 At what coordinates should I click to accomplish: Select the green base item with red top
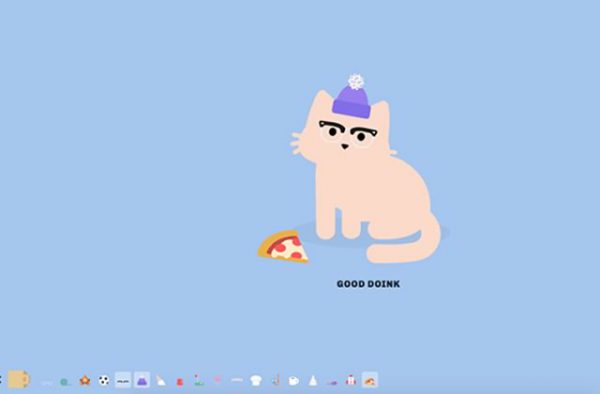point(199,380)
